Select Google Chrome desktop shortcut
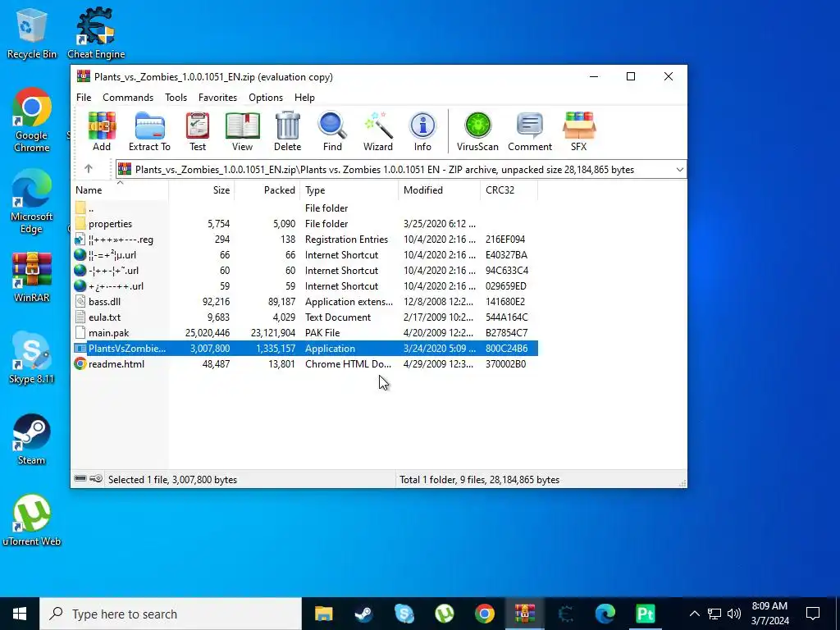Screen dimensions: 840x630 tap(31, 121)
